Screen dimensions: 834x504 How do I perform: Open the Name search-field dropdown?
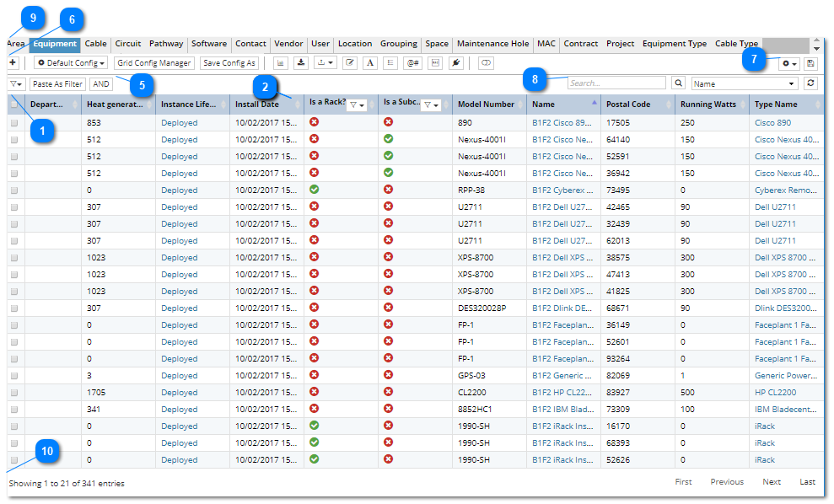click(x=745, y=83)
